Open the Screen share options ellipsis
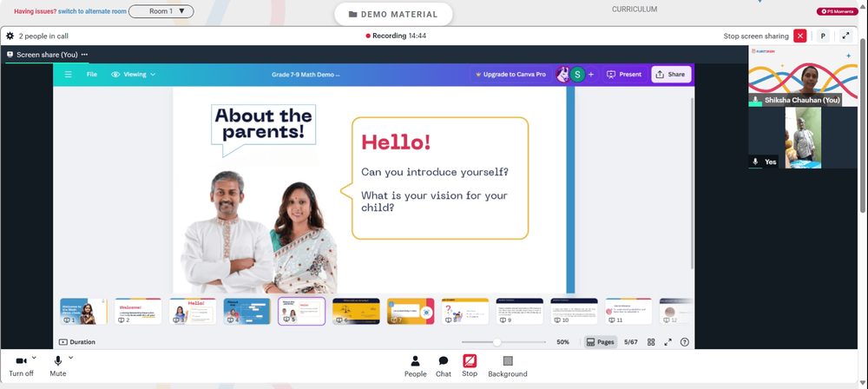This screenshot has width=868, height=389. (x=85, y=55)
